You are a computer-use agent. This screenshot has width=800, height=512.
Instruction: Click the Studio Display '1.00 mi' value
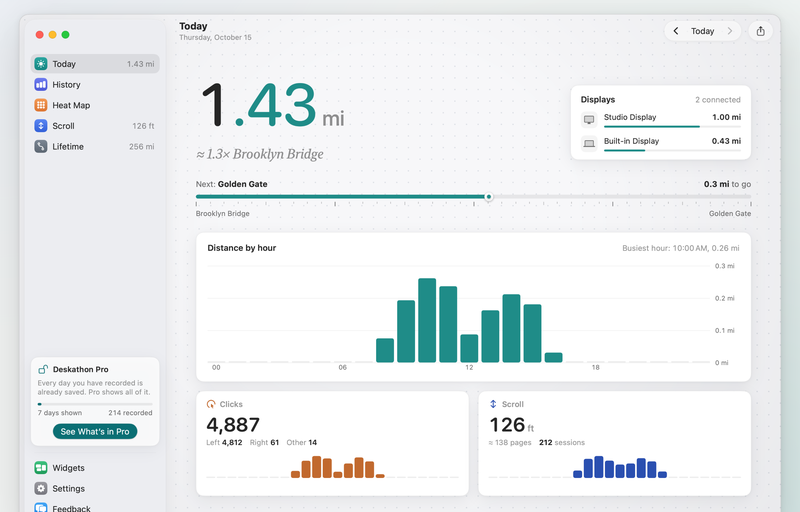727,117
